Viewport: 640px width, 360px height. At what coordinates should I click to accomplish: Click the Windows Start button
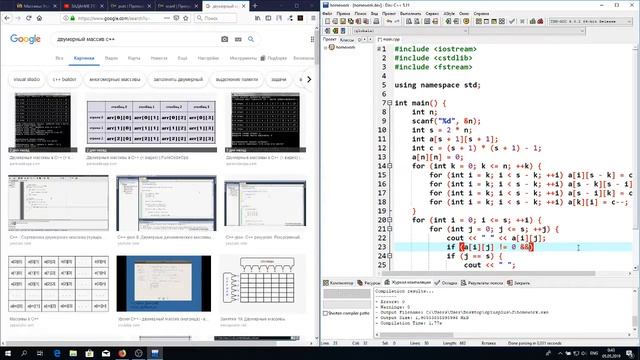[x=8, y=353]
